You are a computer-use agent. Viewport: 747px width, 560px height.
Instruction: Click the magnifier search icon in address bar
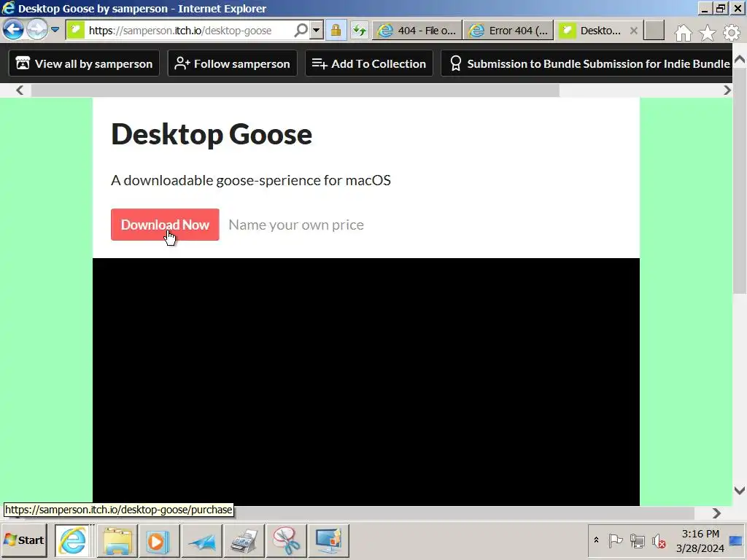pyautogui.click(x=301, y=31)
